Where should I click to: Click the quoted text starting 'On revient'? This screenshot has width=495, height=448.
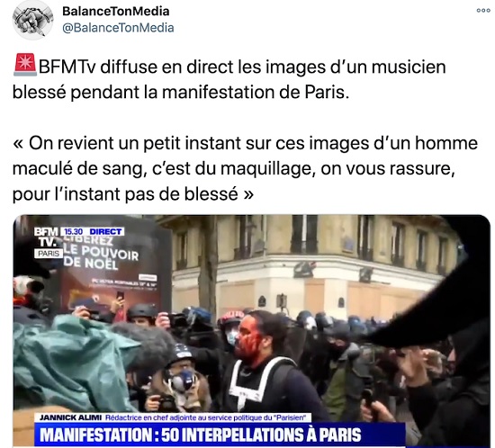coord(245,168)
